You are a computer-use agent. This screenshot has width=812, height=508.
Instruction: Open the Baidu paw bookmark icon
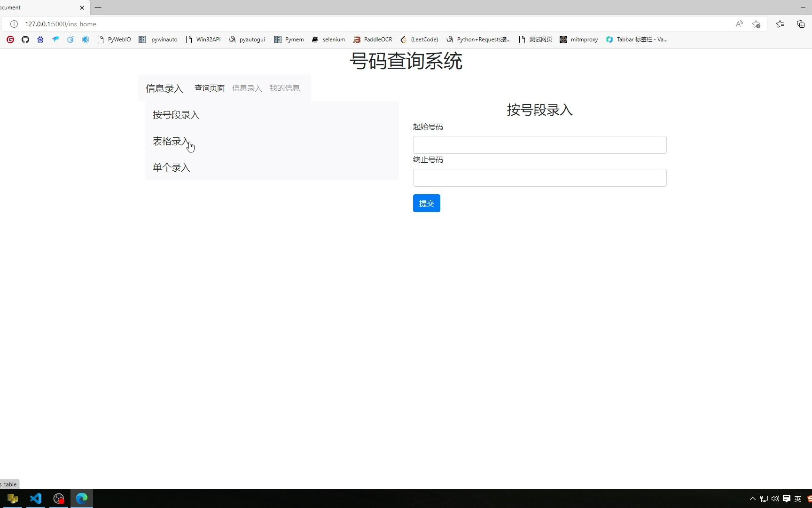[x=40, y=40]
